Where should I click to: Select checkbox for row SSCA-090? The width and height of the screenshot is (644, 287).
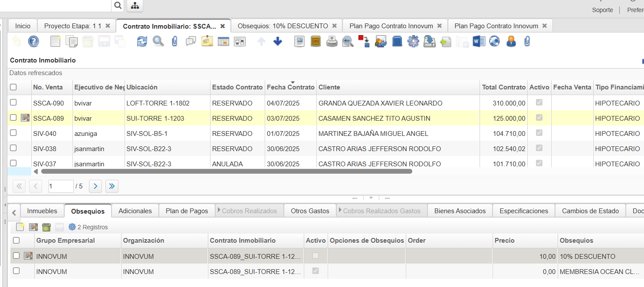point(13,102)
